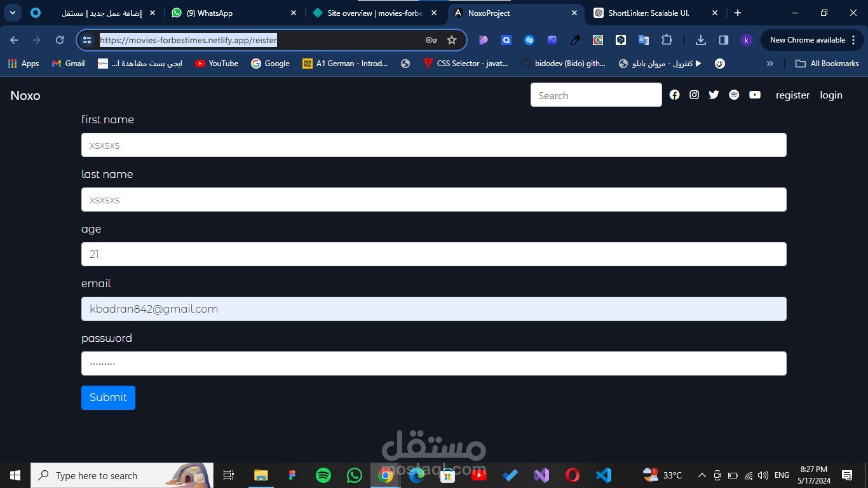
Task: Select the NoxoProject tab
Action: point(515,13)
